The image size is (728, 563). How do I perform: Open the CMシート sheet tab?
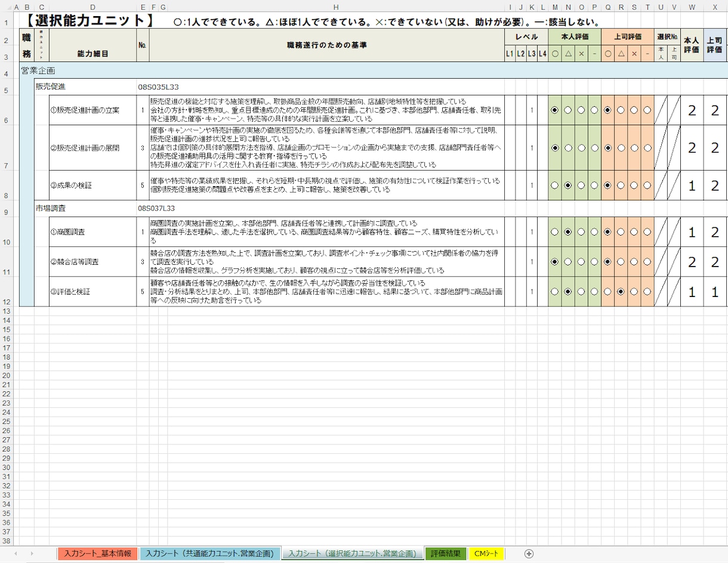click(486, 553)
